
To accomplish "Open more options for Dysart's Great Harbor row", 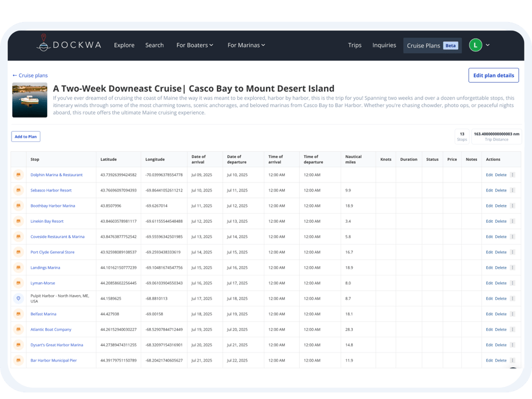I will pos(512,345).
